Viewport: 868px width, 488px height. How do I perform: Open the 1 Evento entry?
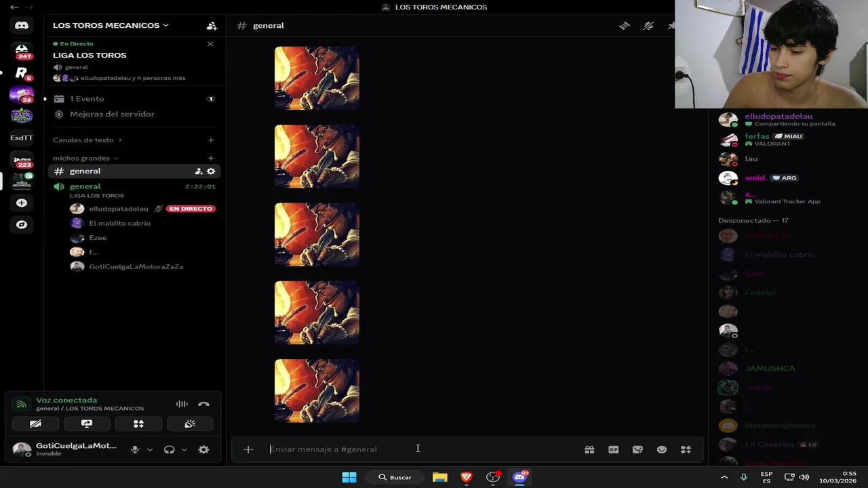point(134,99)
